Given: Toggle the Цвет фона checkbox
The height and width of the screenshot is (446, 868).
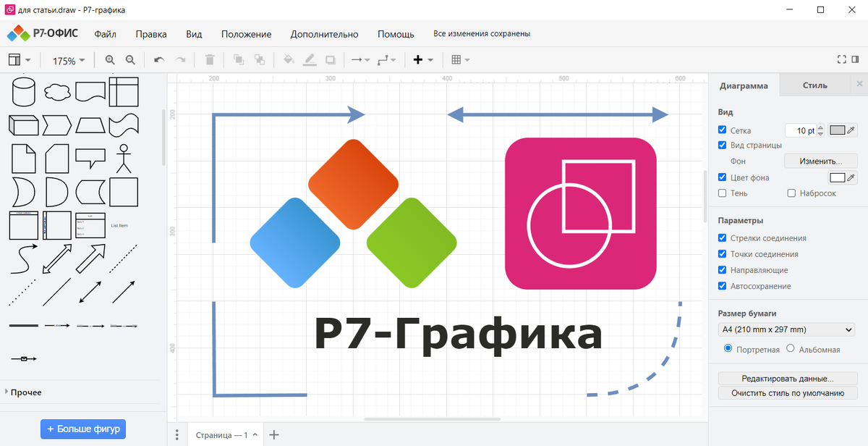Looking at the screenshot, I should [722, 177].
